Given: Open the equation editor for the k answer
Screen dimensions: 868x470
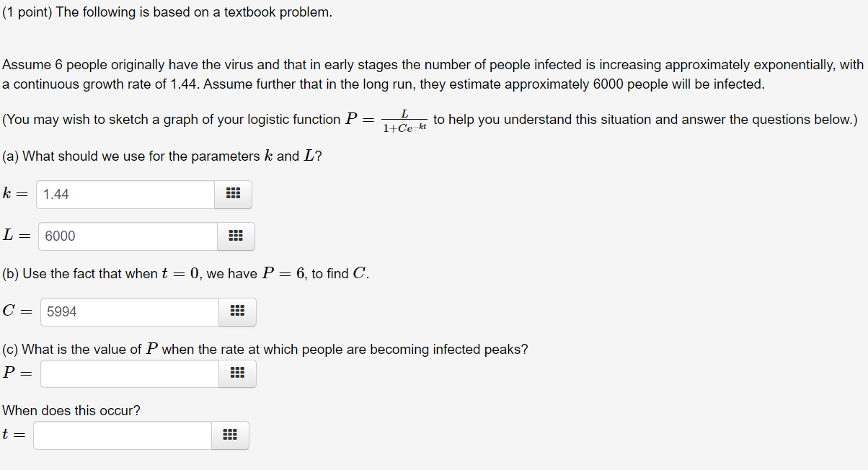Looking at the screenshot, I should point(233,194).
